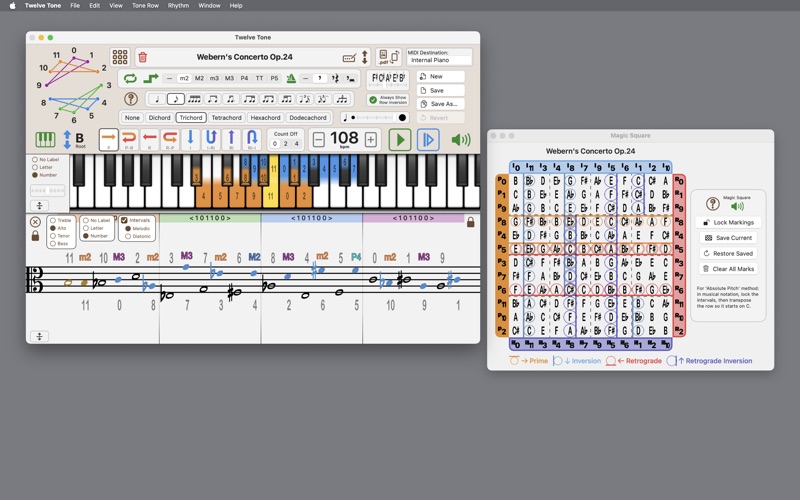
Task: Select the Hexachord segmentation tab
Action: tap(265, 117)
